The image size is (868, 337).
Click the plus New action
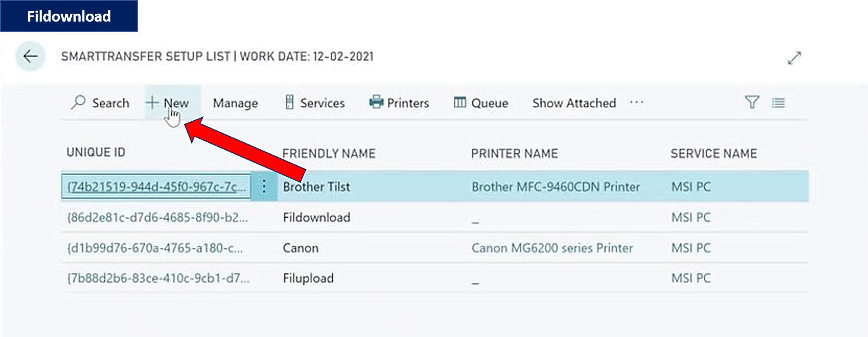click(168, 103)
